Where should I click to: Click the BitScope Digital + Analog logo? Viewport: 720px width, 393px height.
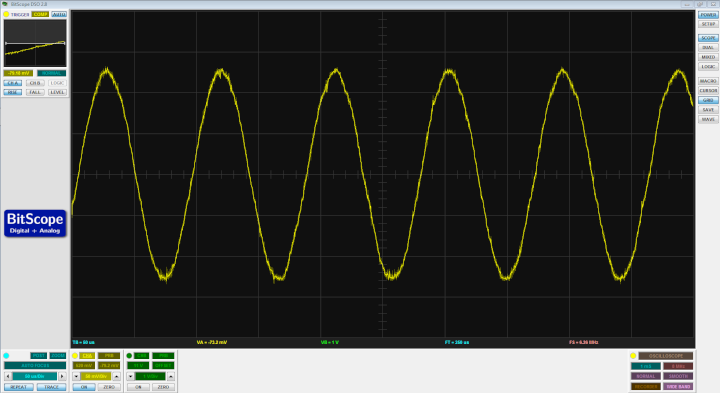[35, 224]
